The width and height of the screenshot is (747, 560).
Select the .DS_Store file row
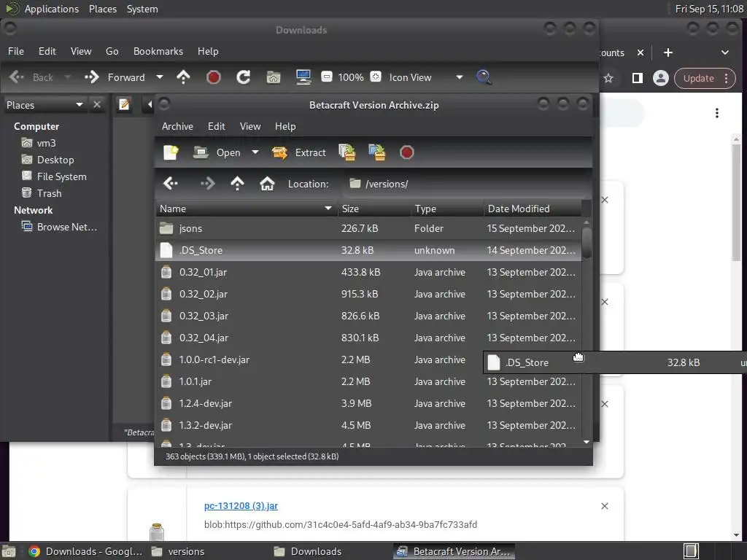click(x=368, y=251)
